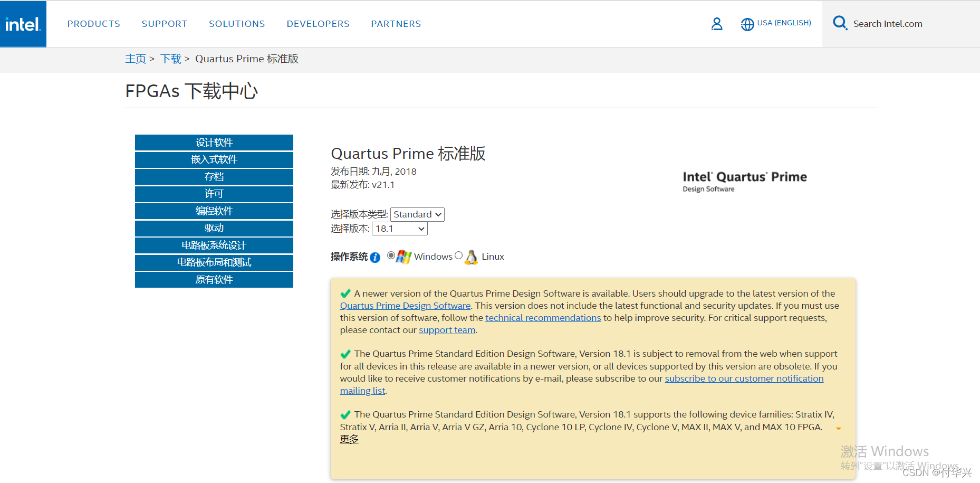Follow technical recommendations link
The image size is (980, 483).
pos(543,318)
